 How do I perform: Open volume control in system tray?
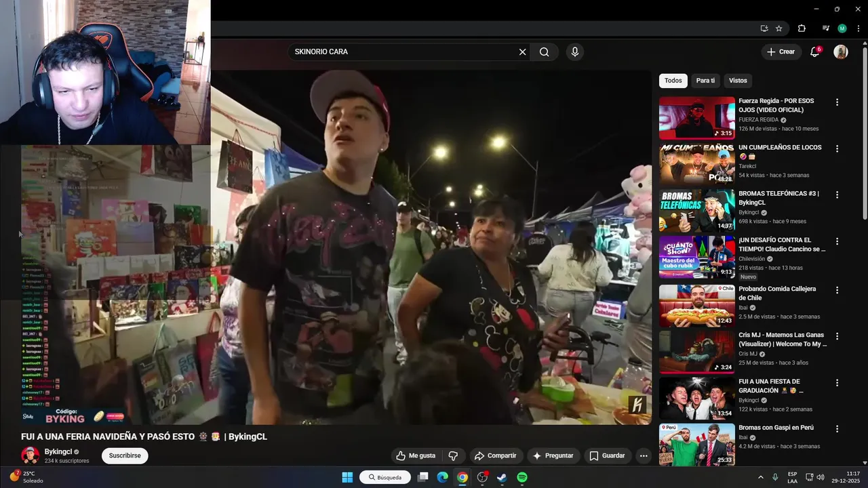[x=820, y=477]
